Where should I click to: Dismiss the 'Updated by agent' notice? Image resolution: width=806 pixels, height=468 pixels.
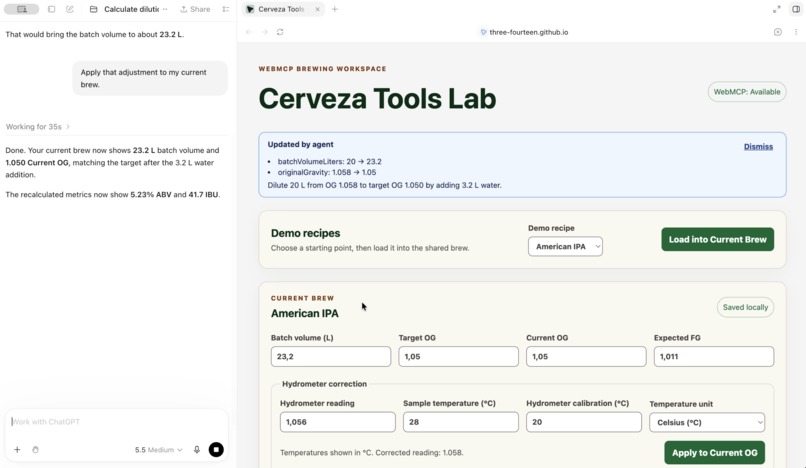click(758, 147)
